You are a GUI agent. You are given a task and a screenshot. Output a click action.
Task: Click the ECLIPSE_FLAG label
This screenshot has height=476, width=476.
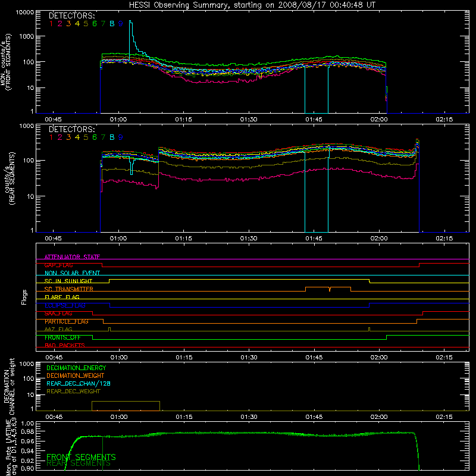coord(65,305)
